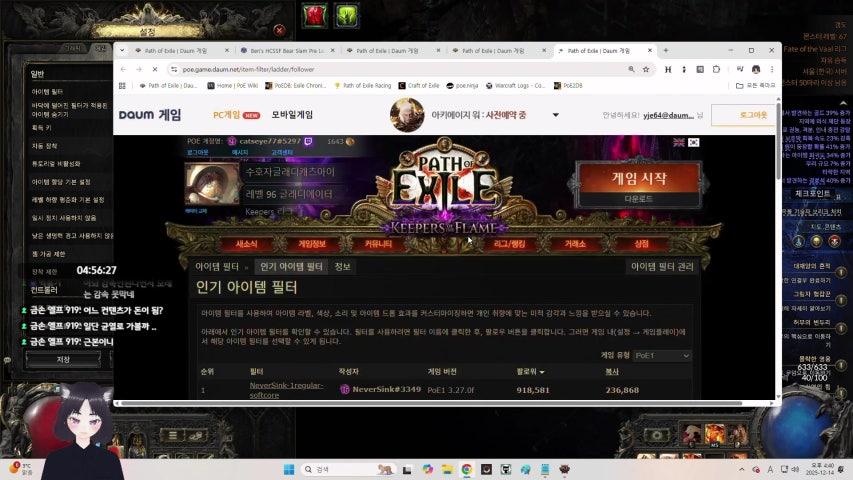Image resolution: width=853 pixels, height=480 pixels.
Task: Click the character avatar portrait
Action: [x=212, y=185]
